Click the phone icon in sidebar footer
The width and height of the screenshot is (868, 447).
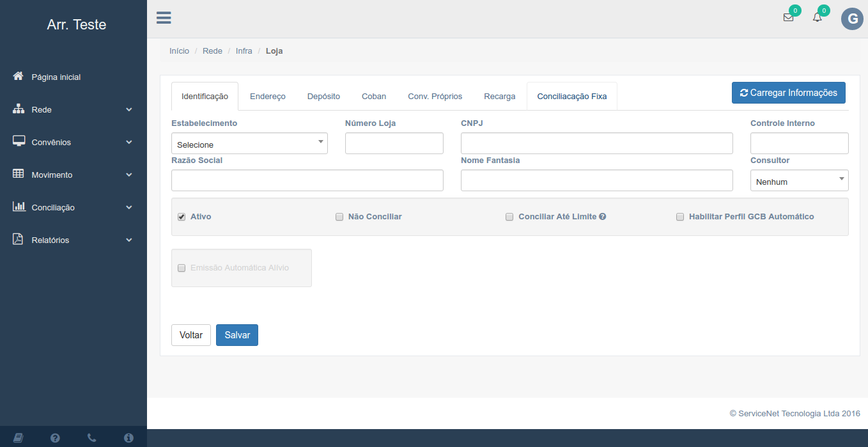coord(91,438)
